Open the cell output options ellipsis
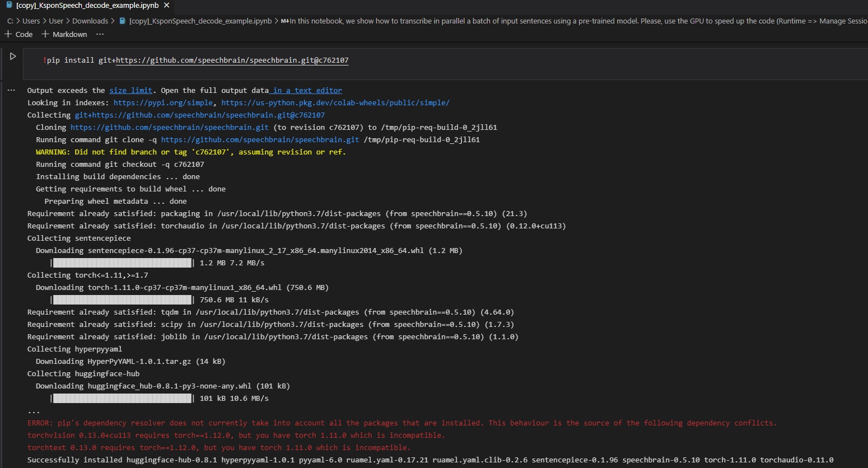The height and width of the screenshot is (468, 868). [x=11, y=90]
